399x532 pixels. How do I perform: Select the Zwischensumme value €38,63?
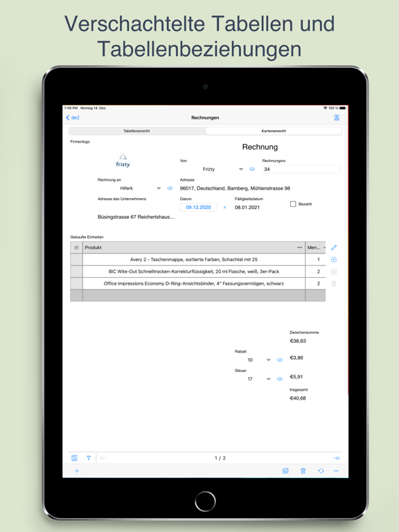tap(298, 341)
